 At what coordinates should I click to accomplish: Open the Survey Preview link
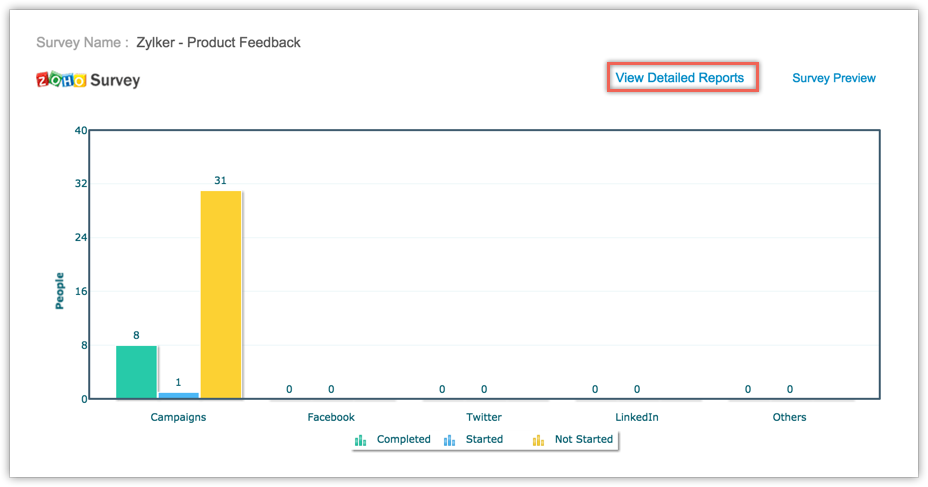tap(833, 78)
